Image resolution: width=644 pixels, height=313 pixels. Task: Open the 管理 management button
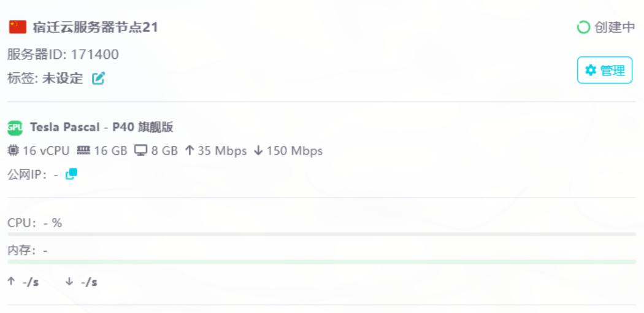point(605,70)
